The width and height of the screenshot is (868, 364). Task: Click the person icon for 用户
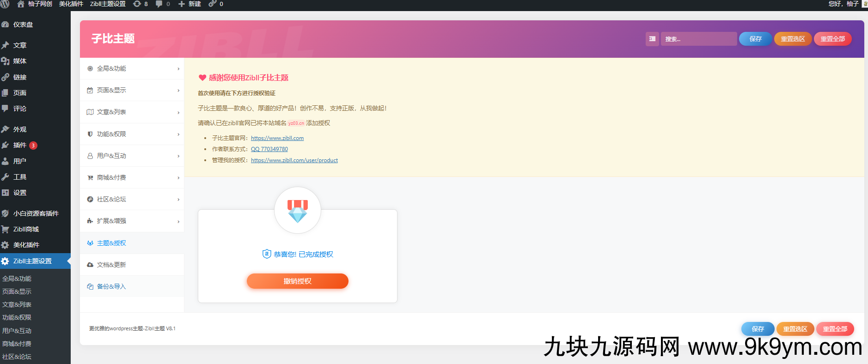point(6,161)
